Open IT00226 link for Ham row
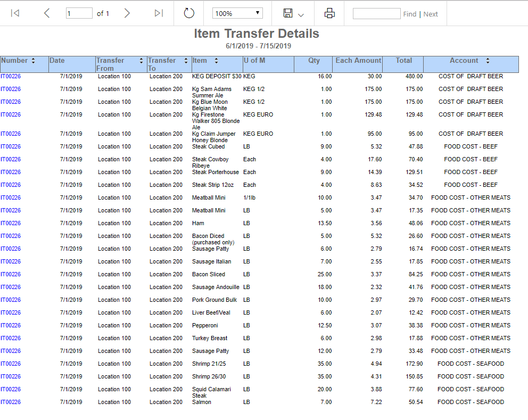The height and width of the screenshot is (420, 528). click(x=11, y=223)
